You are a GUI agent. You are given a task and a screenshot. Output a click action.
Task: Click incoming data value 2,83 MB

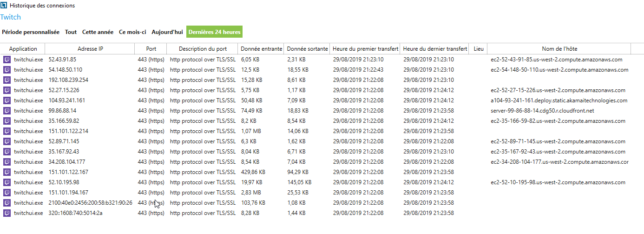(x=251, y=193)
